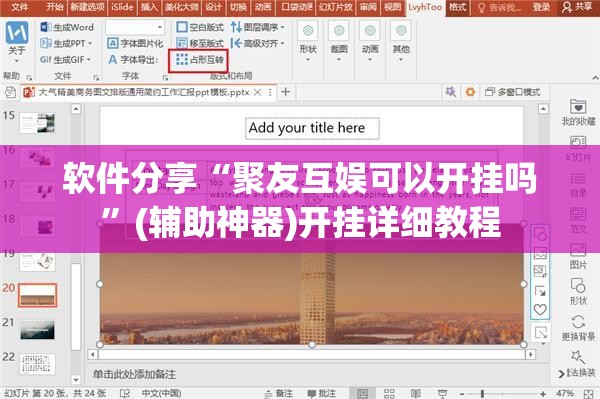Click the shapes icon in floating toolbar
Viewport: 600px width, 399px height.
(x=540, y=234)
